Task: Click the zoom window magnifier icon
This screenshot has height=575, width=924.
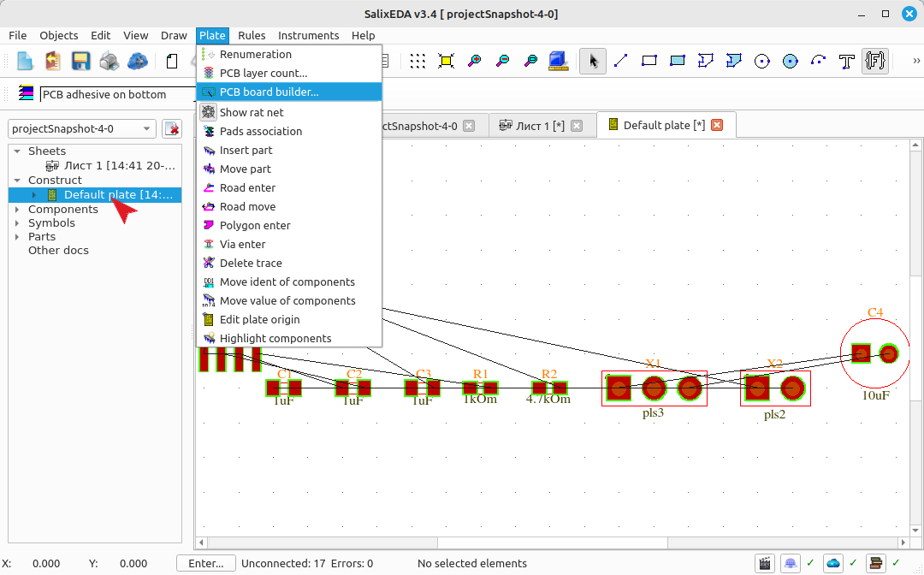Action: 531,61
